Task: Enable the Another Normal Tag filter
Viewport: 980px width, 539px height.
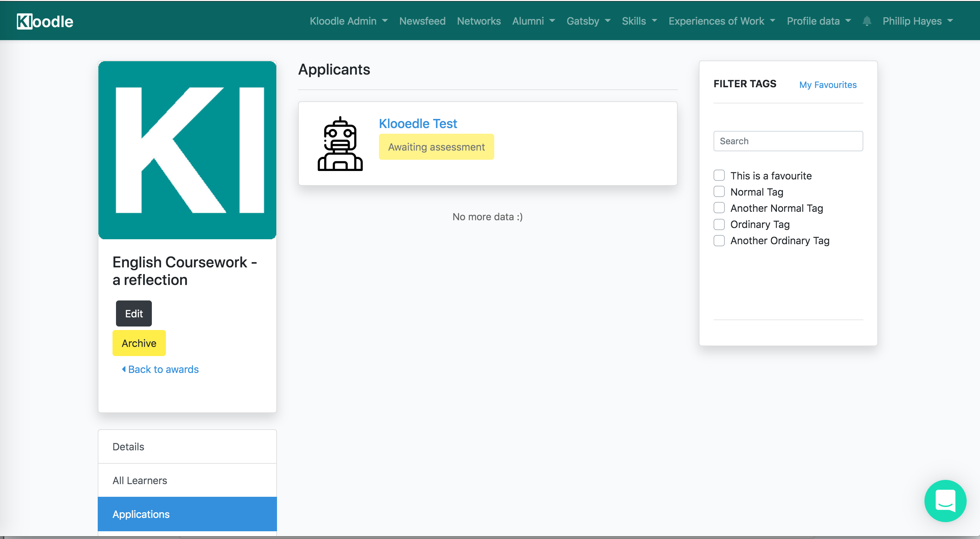Action: pyautogui.click(x=719, y=208)
